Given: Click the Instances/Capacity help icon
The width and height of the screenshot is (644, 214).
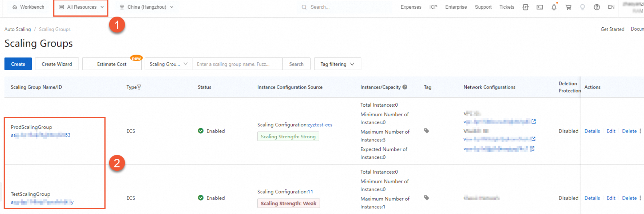Looking at the screenshot, I should pyautogui.click(x=405, y=87).
